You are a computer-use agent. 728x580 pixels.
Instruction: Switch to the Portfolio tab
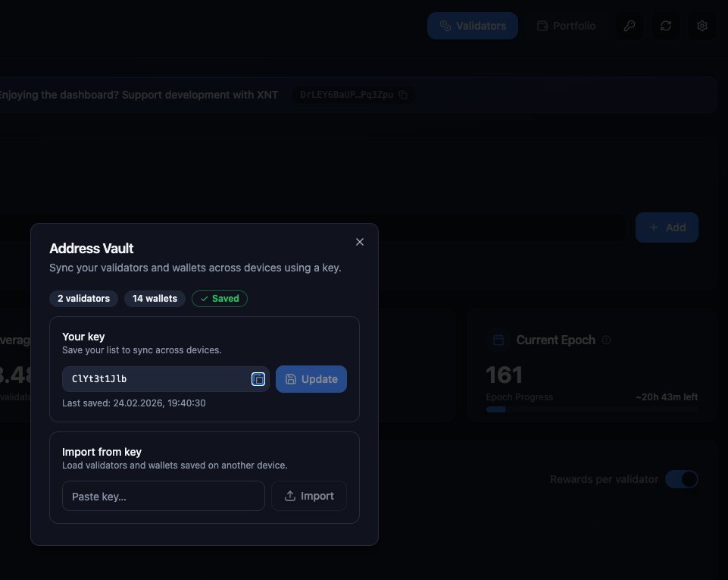tap(566, 26)
